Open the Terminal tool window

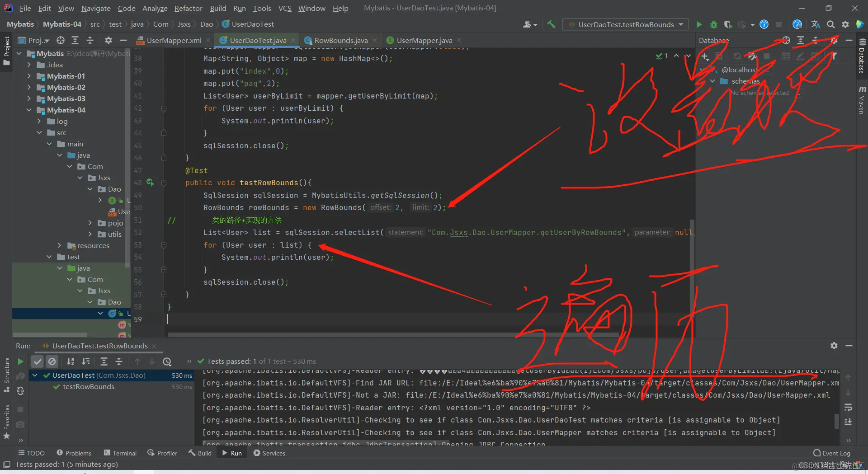[120, 453]
